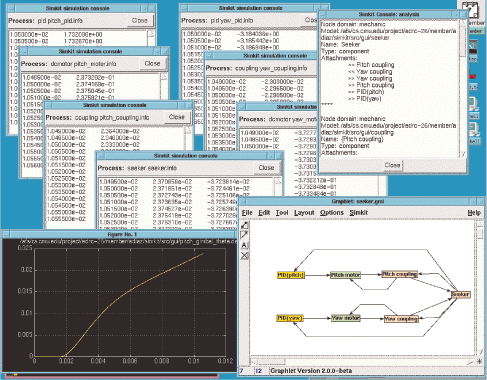Open the top computer terminal desktop icon
Image resolution: width=487 pixels, height=380 pixels.
(x=473, y=104)
